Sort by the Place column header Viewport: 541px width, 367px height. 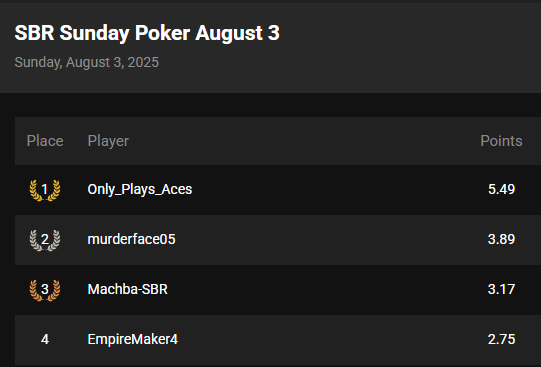tap(45, 141)
